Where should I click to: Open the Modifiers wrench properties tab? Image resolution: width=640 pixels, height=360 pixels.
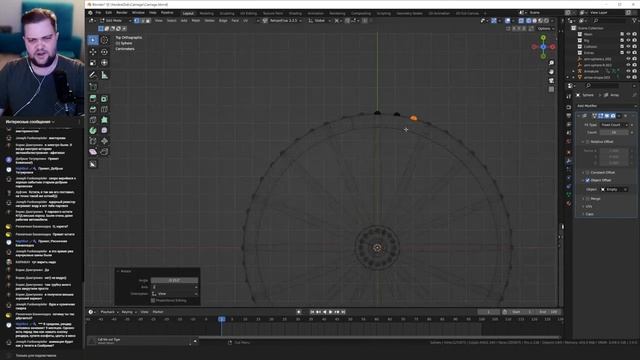[x=569, y=161]
